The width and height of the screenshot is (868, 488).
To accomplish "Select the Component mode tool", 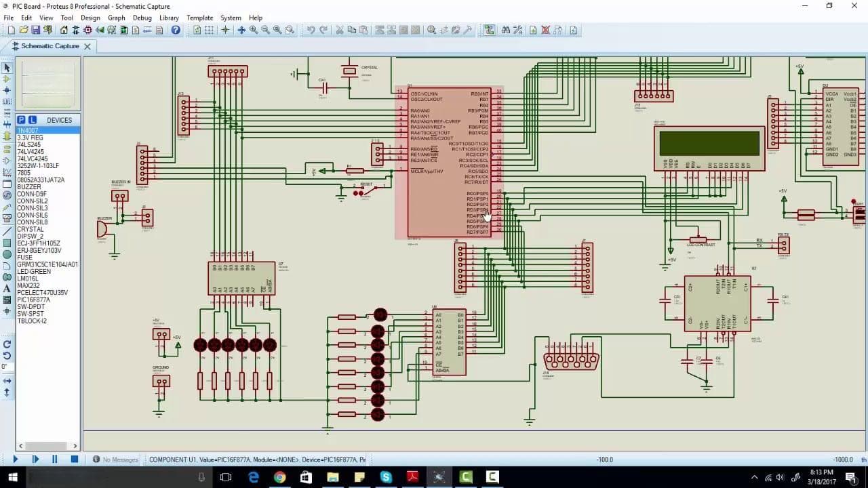I will coord(7,79).
